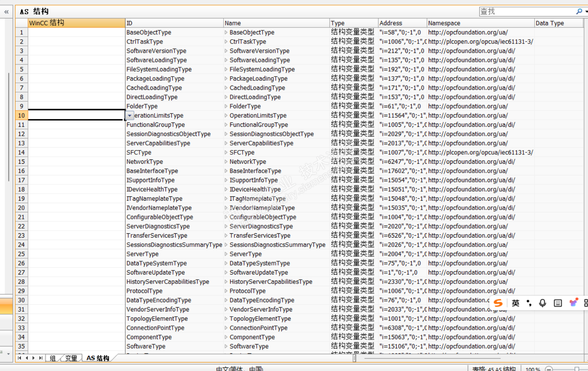Switch to the 组 sheet tab
Viewport: 588px width, 371px height.
coord(53,358)
